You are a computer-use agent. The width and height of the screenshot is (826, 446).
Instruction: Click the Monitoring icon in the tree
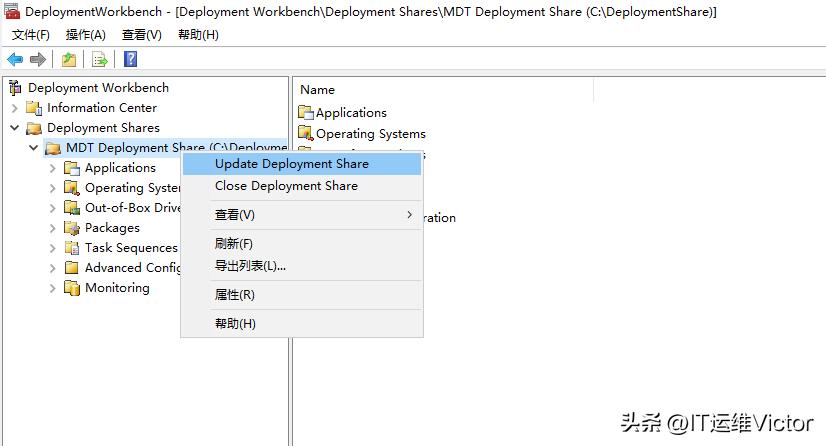(72, 288)
